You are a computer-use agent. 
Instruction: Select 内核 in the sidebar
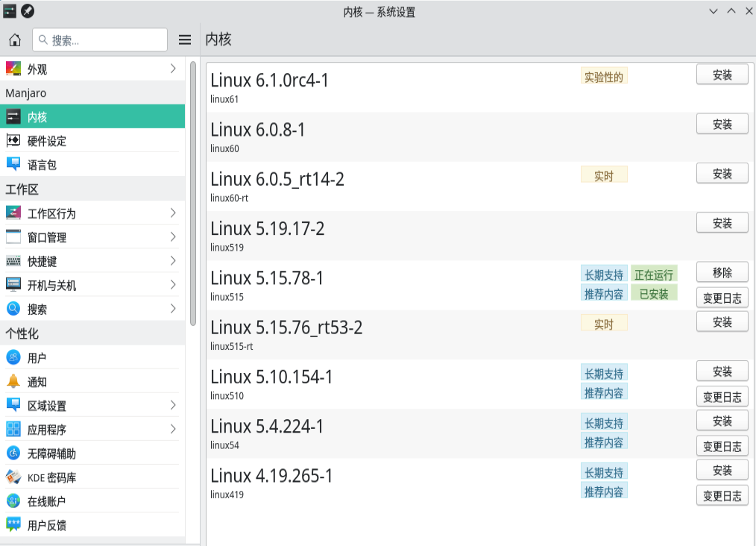[92, 117]
